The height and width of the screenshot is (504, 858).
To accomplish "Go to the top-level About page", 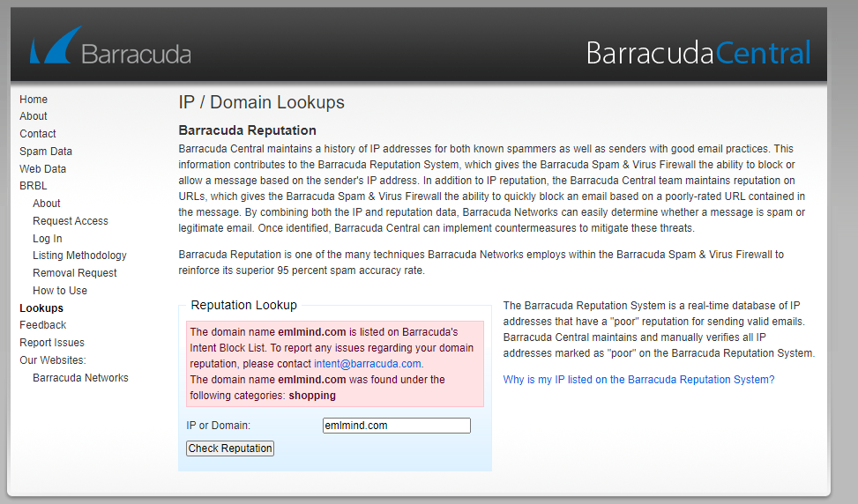I will pyautogui.click(x=34, y=116).
